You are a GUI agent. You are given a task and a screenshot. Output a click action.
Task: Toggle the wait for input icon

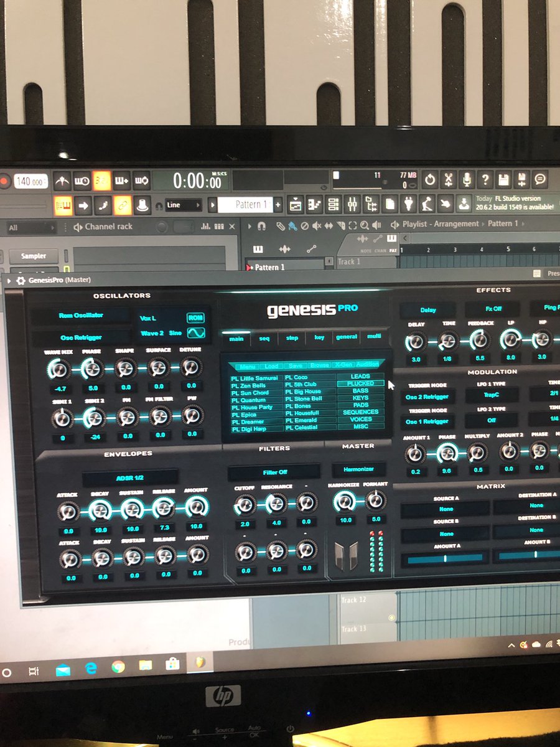[82, 181]
